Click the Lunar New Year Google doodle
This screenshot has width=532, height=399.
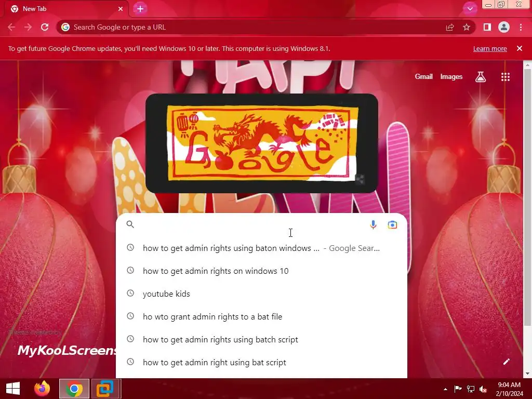click(262, 143)
